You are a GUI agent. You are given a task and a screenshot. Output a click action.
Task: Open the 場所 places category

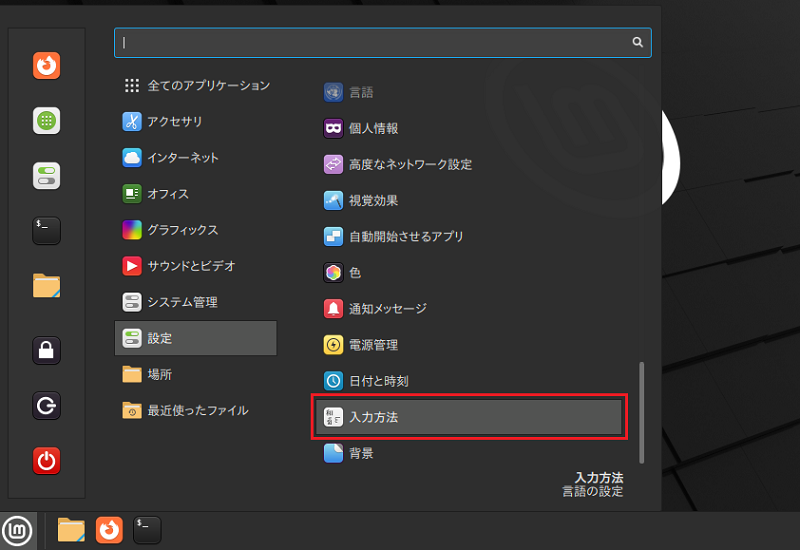pos(195,374)
